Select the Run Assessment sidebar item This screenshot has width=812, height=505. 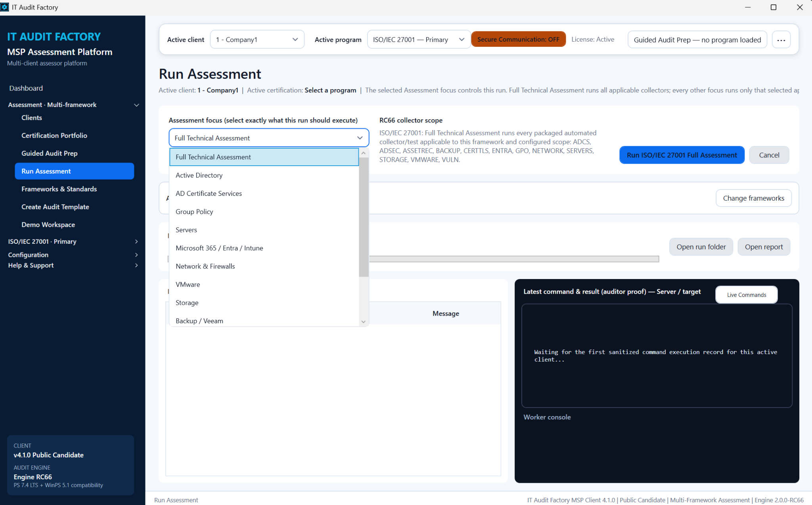(x=74, y=171)
